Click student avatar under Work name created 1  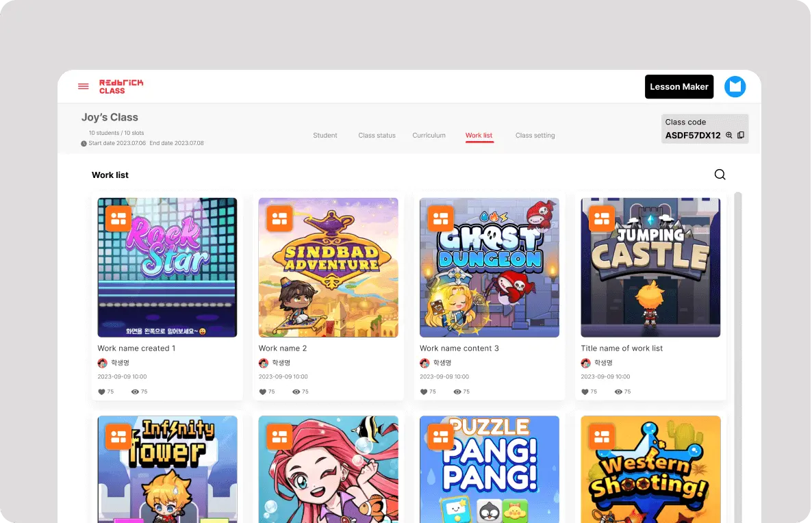pyautogui.click(x=103, y=363)
